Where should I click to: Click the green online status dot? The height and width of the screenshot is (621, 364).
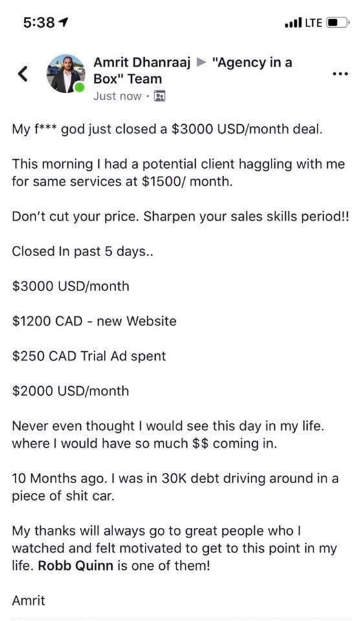[80, 87]
